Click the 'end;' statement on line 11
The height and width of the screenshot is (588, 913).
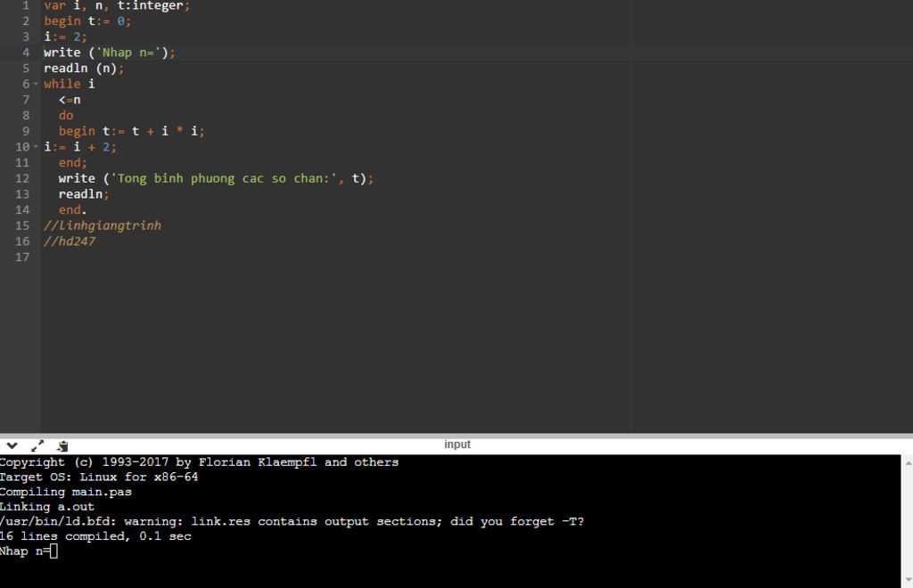(73, 162)
